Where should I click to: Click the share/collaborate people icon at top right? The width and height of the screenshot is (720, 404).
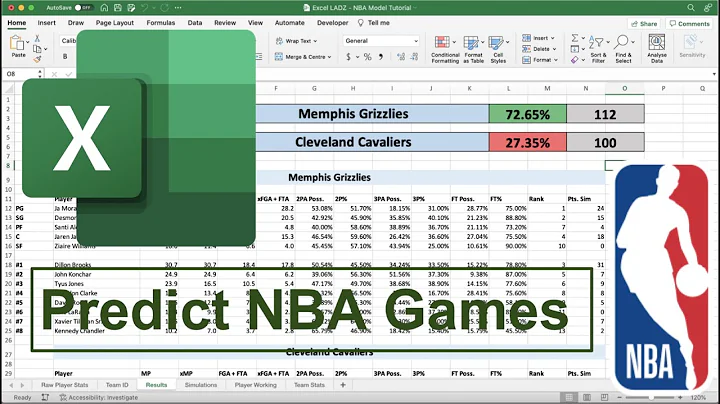pos(708,8)
